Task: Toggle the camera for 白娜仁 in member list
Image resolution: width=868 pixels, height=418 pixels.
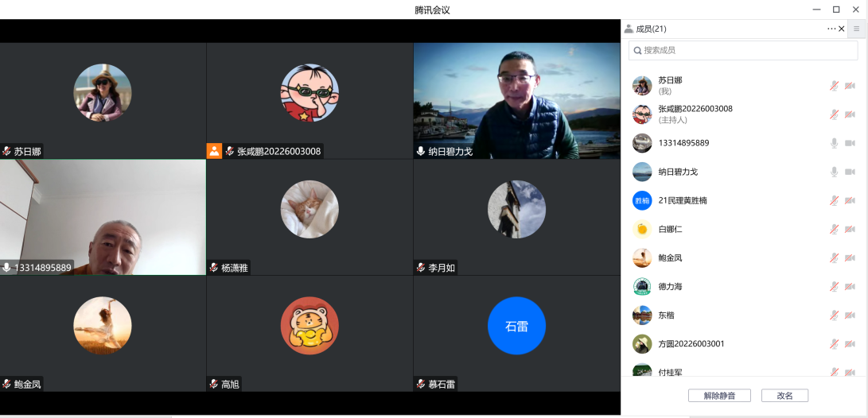Action: 850,229
